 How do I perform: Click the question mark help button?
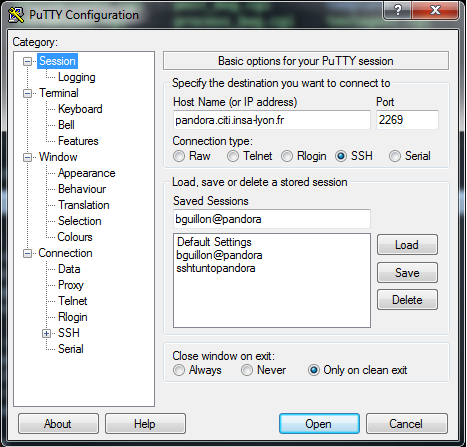point(397,10)
